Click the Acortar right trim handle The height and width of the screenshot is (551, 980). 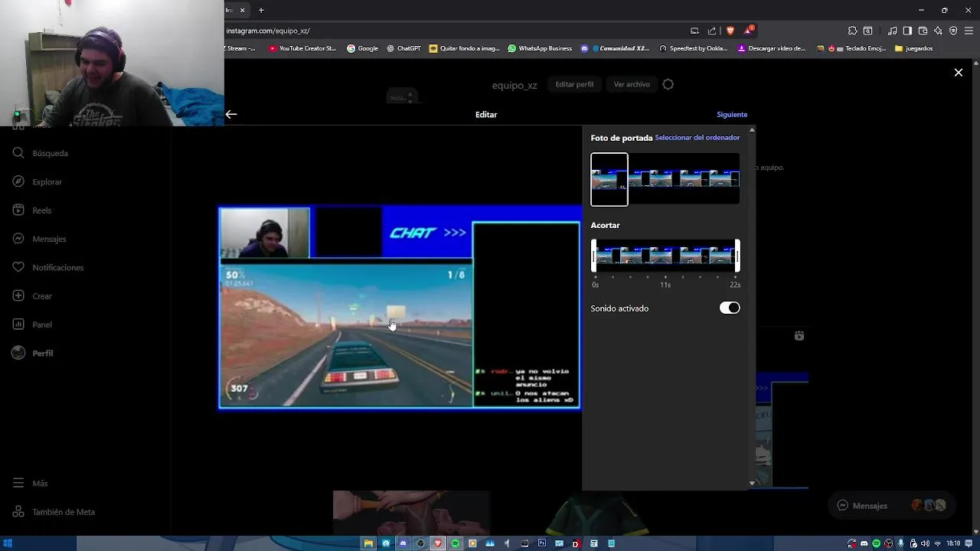[x=737, y=256]
